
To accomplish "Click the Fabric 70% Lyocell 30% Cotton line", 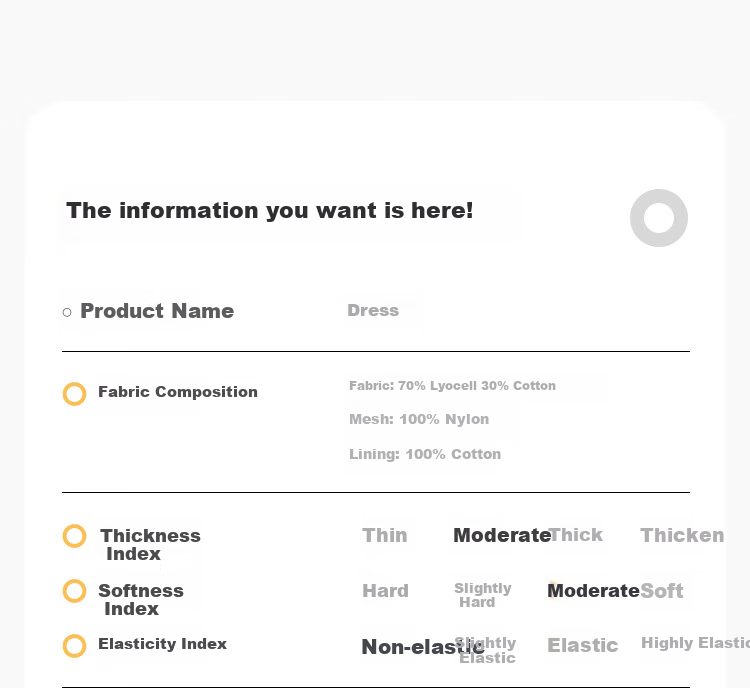I will coord(452,386).
